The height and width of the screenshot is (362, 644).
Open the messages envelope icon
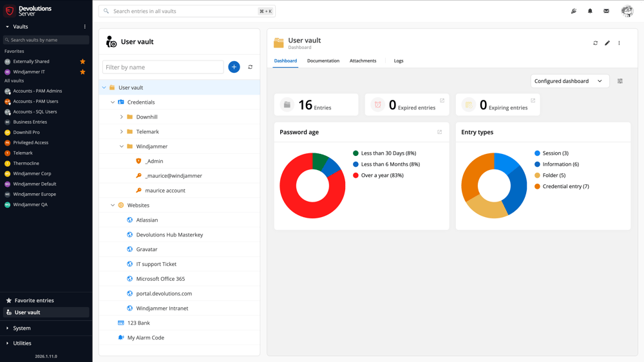tap(606, 11)
